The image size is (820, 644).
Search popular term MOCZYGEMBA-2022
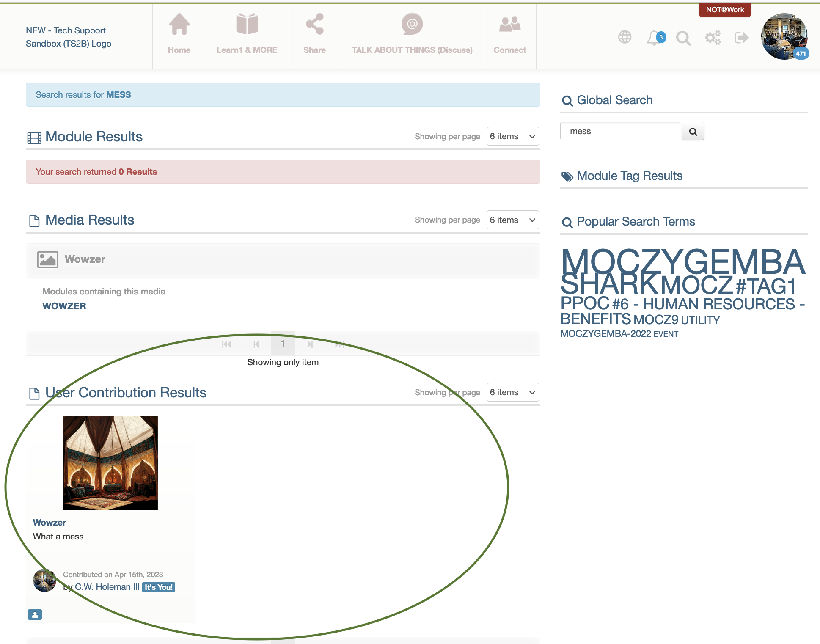coord(605,334)
